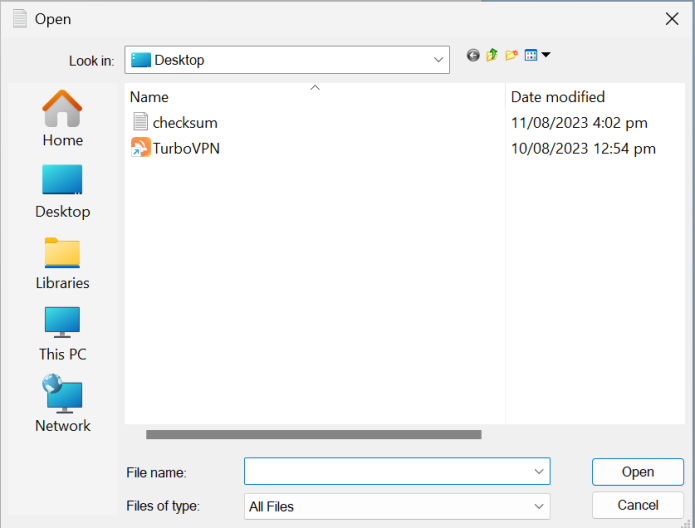
Task: Expand the Look in dropdown
Action: pyautogui.click(x=438, y=60)
